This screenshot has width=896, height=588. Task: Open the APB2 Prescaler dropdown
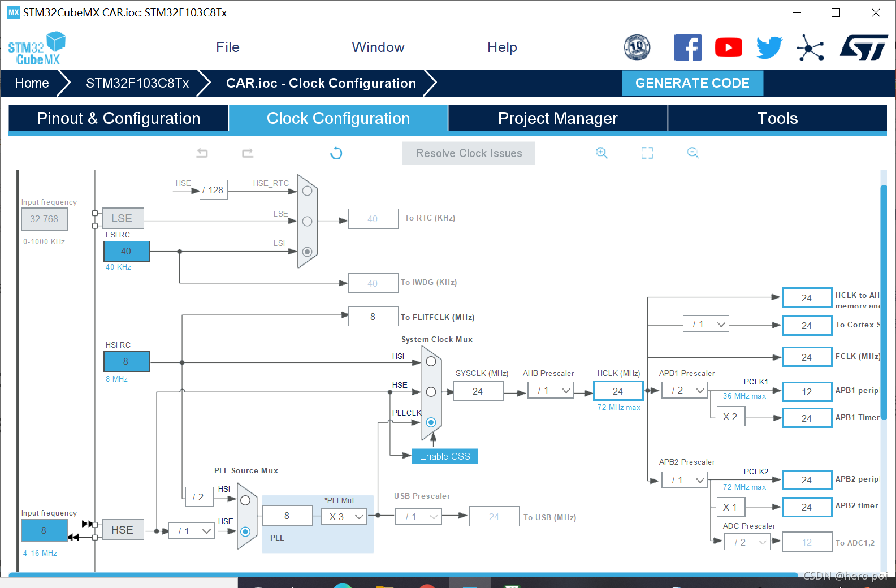click(x=685, y=480)
